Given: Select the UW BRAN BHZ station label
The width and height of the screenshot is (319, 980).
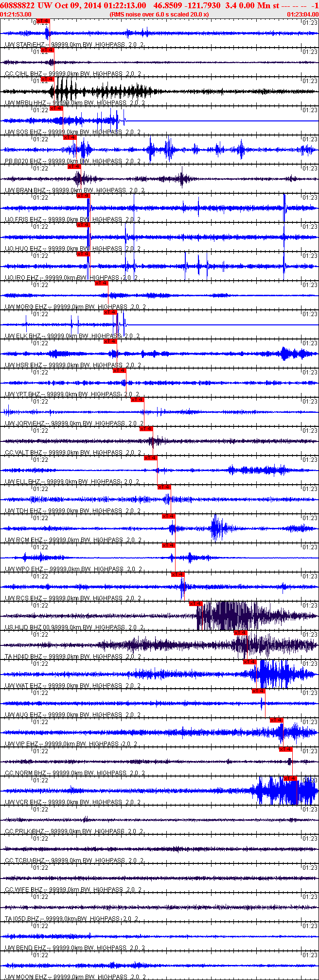Looking at the screenshot, I should click(x=25, y=190).
